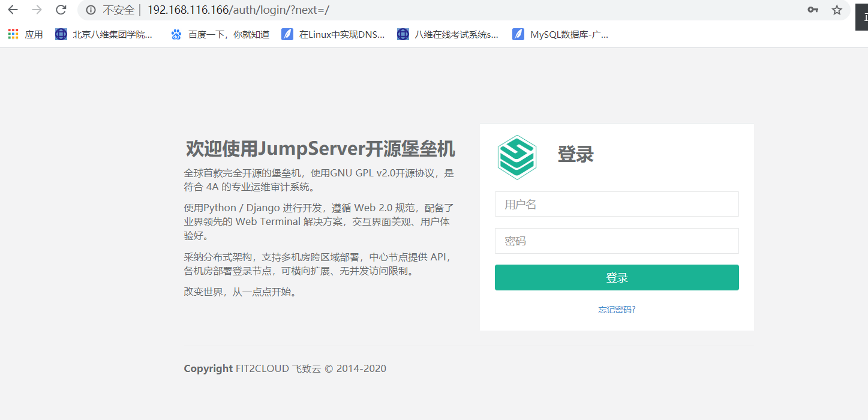Click the 应用 bookmarks label
The height and width of the screenshot is (420, 868).
[34, 34]
